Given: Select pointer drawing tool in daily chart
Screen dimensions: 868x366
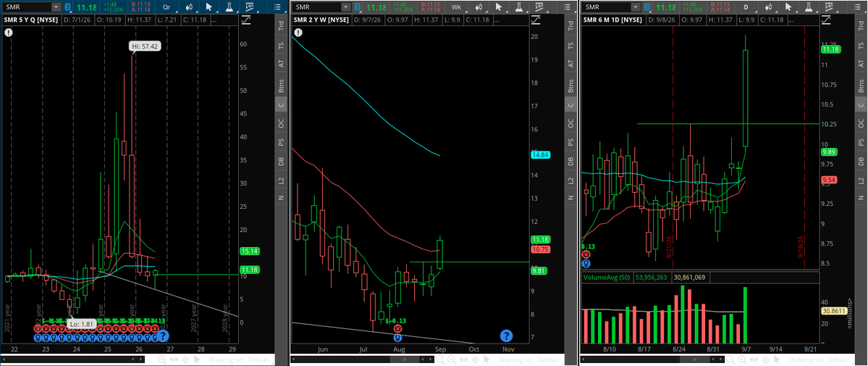Looking at the screenshot, I should coord(789,7).
